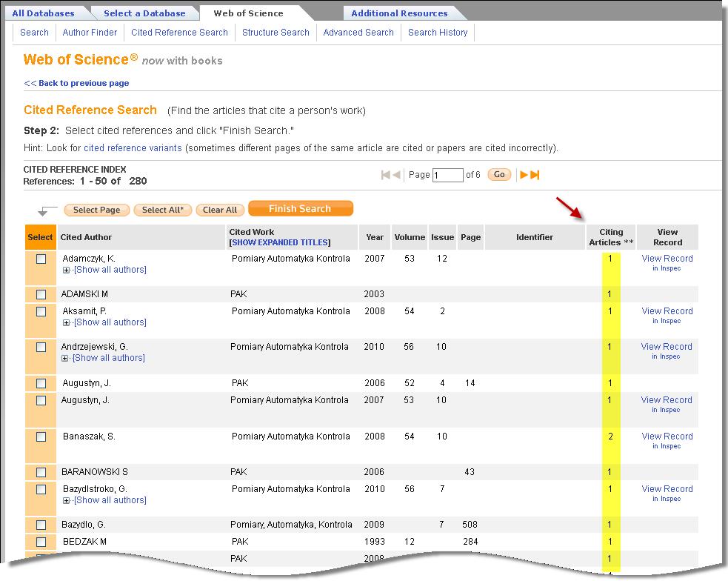Go to the Search menu item

coord(34,33)
